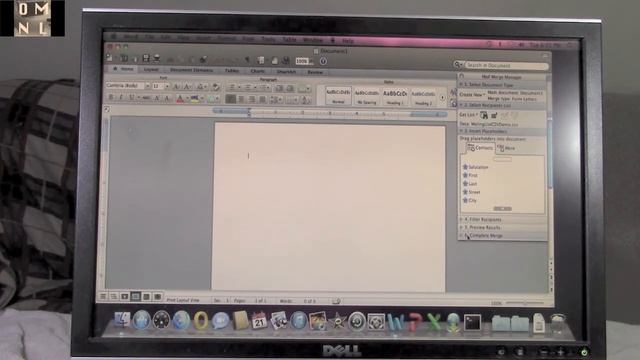Click the Print Layout view button
Image resolution: width=640 pixels, height=360 pixels.
pyautogui.click(x=136, y=296)
